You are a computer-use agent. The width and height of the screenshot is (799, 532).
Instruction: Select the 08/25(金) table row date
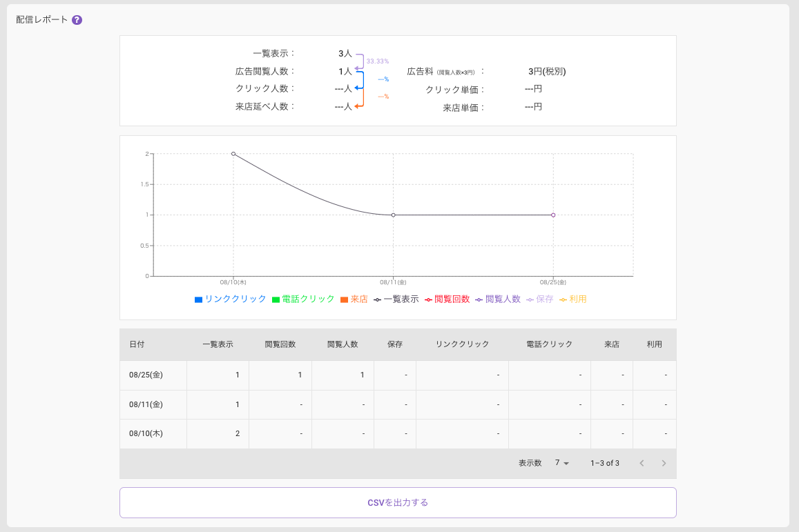[146, 375]
